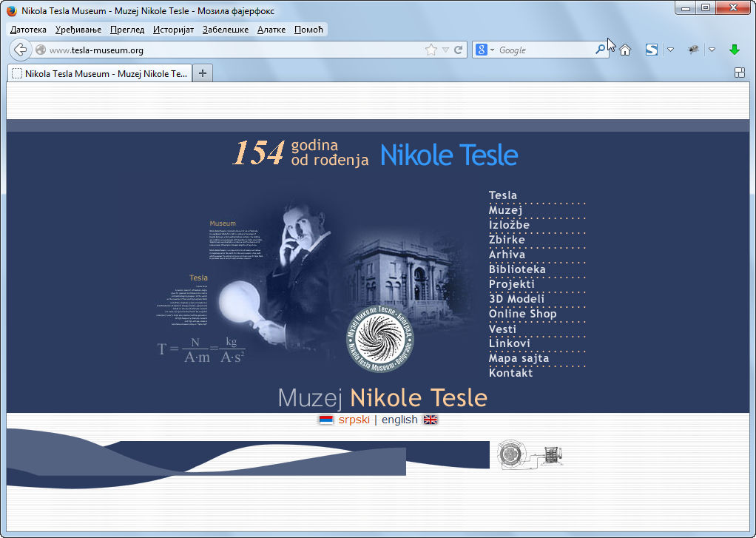Screen dimensions: 756x538
Task: Open the Linkovi link
Action: pyautogui.click(x=510, y=343)
